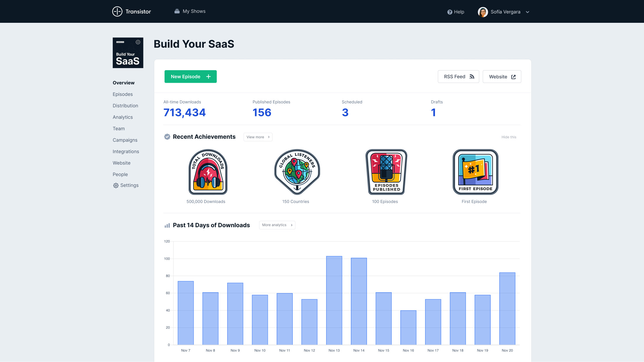The image size is (644, 362).
Task: Open the external Website link button
Action: [x=502, y=77]
